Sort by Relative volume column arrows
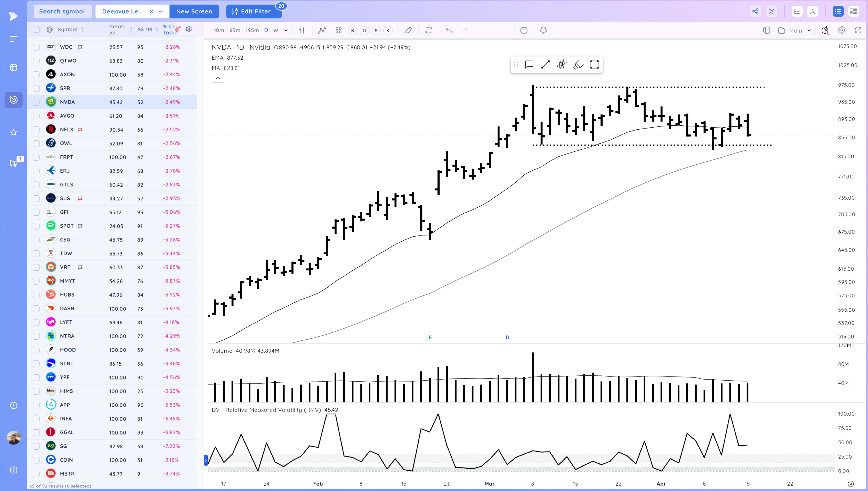 coord(131,30)
